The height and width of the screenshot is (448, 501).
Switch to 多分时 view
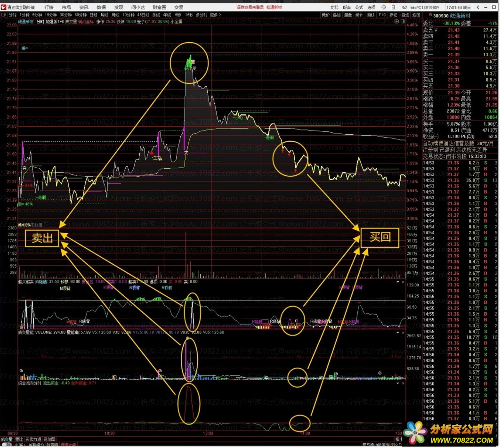point(202,15)
